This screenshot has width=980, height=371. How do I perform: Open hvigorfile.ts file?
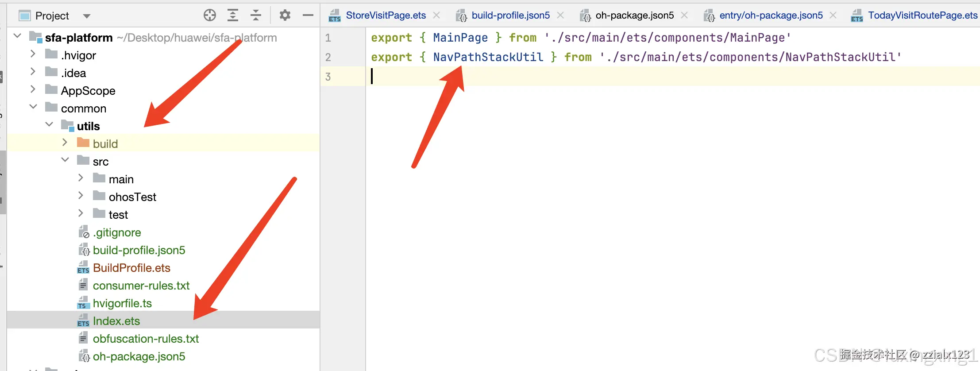122,303
